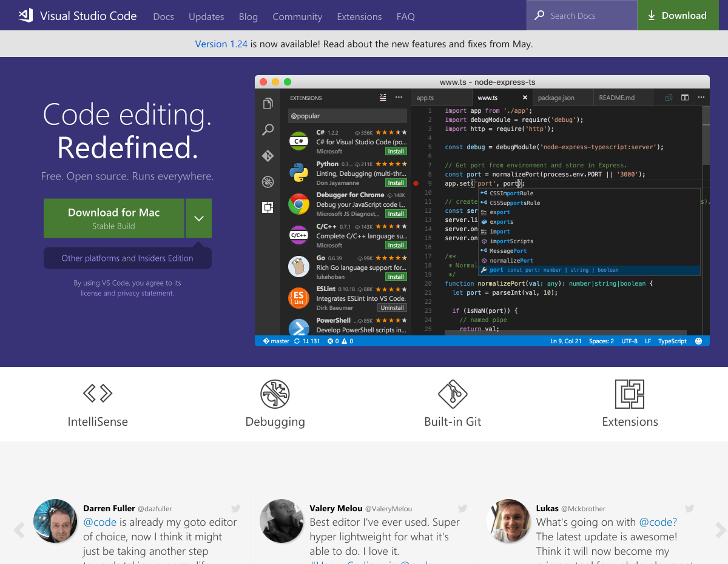Click the @popular extensions search box
The width and height of the screenshot is (728, 564).
[x=348, y=116]
